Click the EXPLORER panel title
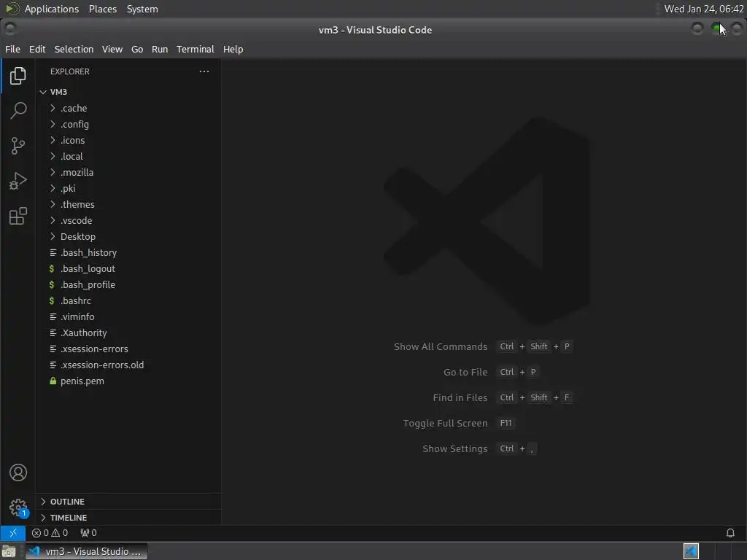 (69, 71)
